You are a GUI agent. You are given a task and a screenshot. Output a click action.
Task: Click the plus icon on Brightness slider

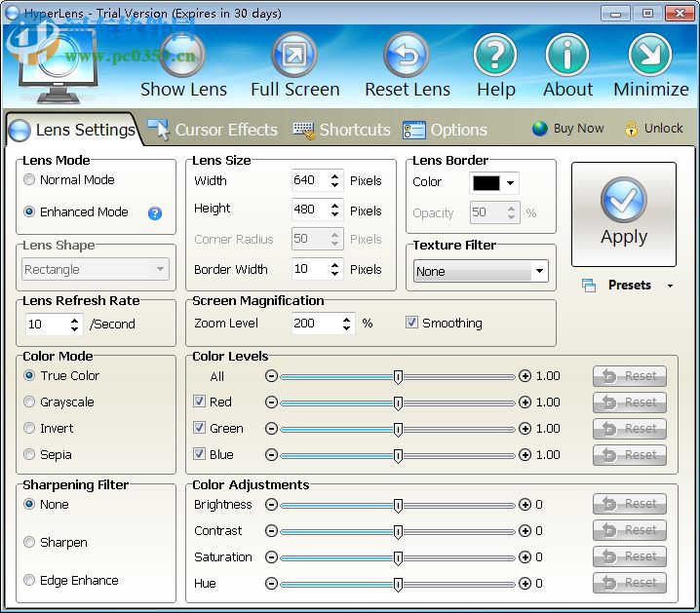(x=525, y=505)
